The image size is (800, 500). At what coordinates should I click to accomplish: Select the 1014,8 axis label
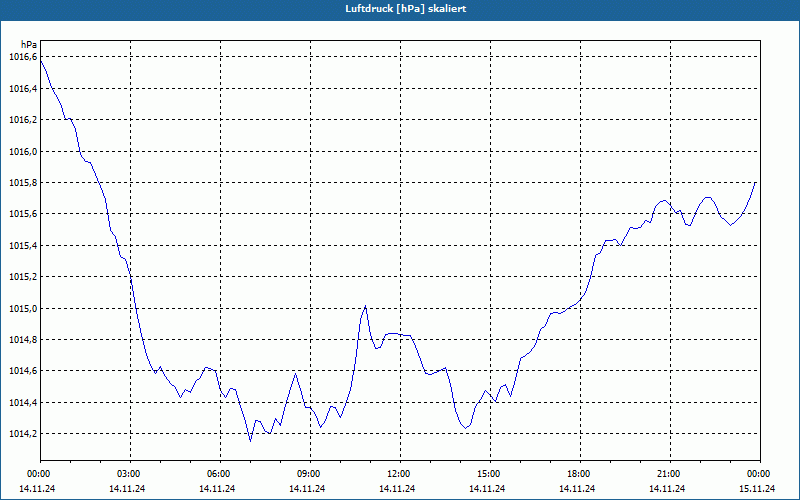coord(23,340)
